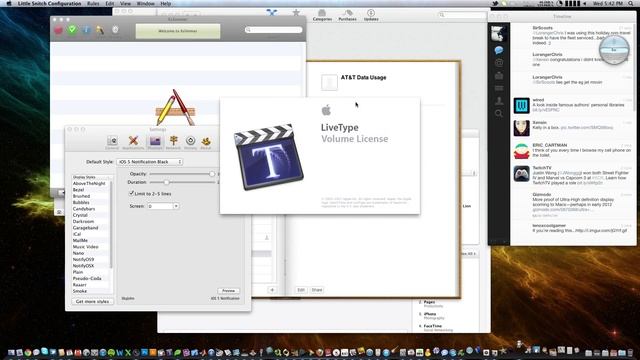640x360 pixels.
Task: Click the Get more styles button
Action: tap(92, 301)
